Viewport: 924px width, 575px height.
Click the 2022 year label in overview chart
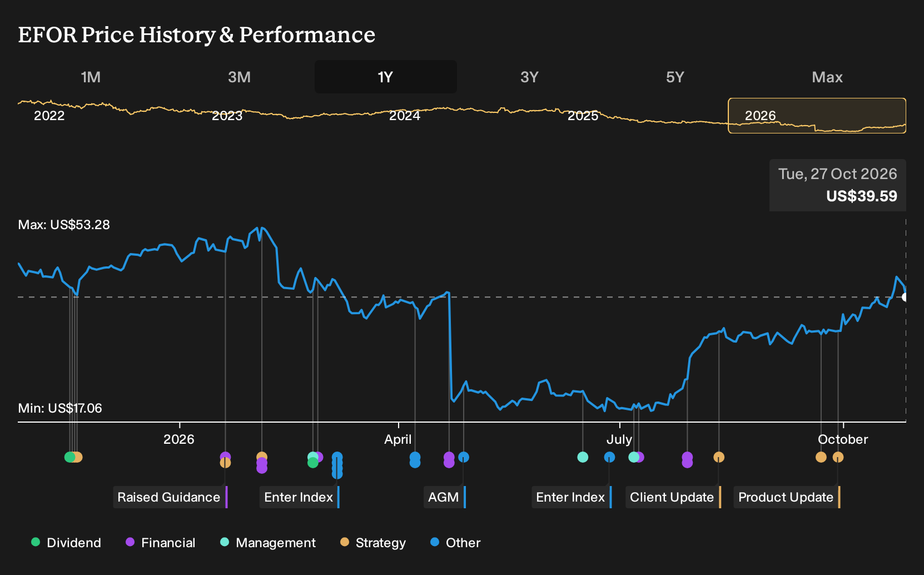49,116
